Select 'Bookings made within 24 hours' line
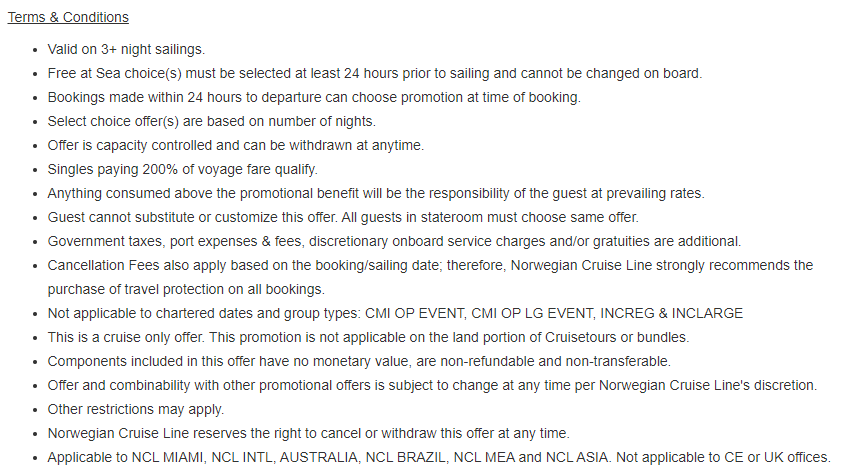The image size is (862, 476). tap(314, 97)
